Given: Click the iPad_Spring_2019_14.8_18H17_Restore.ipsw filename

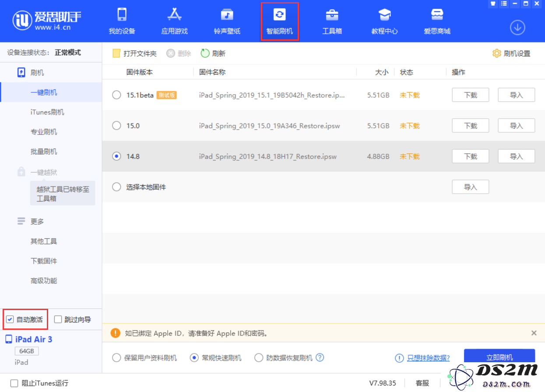Looking at the screenshot, I should coord(268,156).
